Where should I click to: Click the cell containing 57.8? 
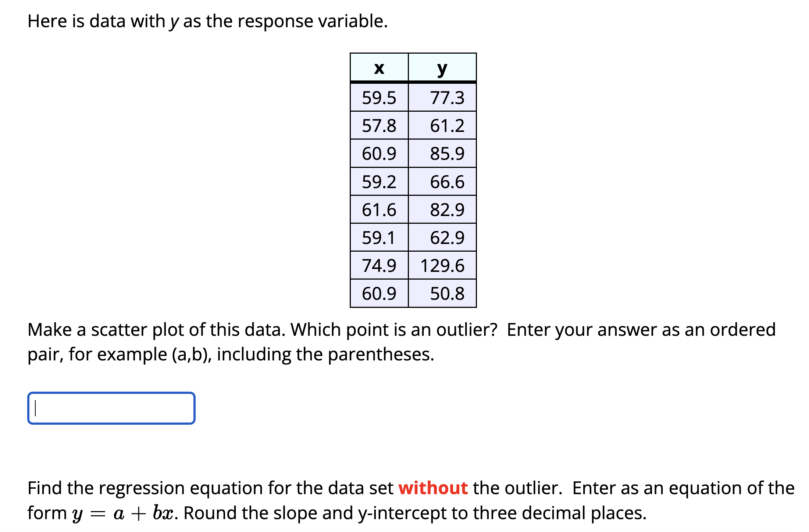coord(379,126)
